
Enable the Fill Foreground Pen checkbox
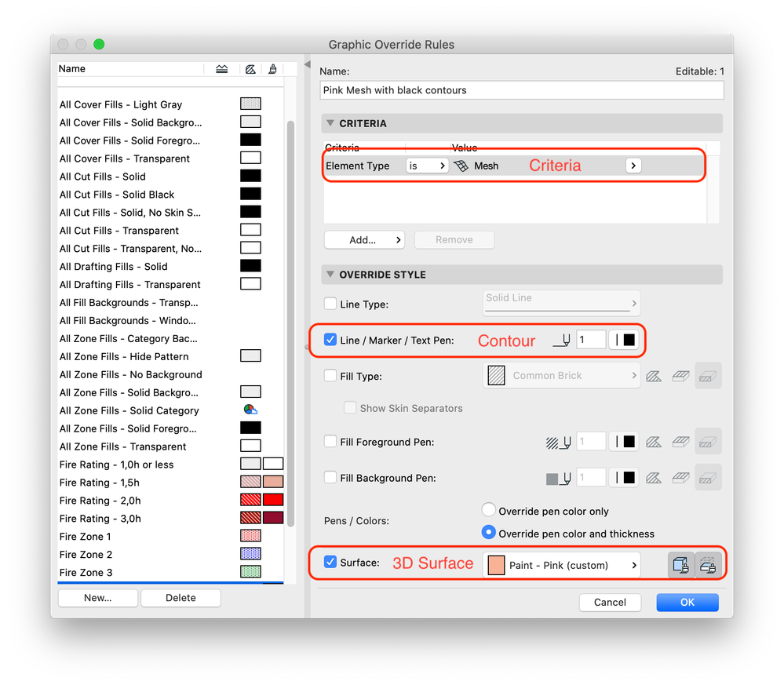[x=330, y=441]
